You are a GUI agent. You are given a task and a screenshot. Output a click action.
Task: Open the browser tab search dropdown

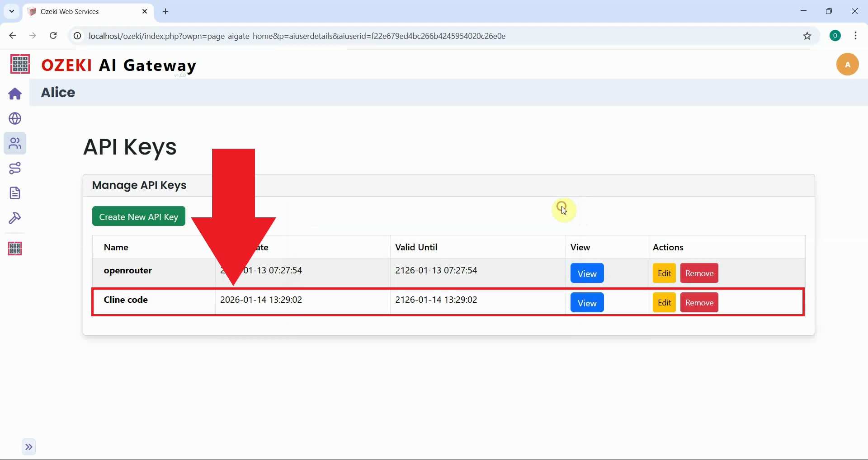11,11
